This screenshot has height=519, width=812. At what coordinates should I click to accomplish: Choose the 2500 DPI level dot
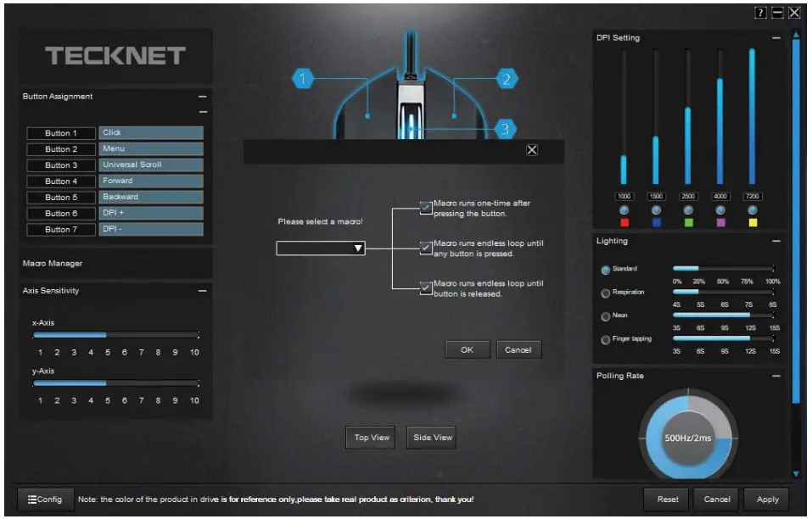pyautogui.click(x=688, y=210)
